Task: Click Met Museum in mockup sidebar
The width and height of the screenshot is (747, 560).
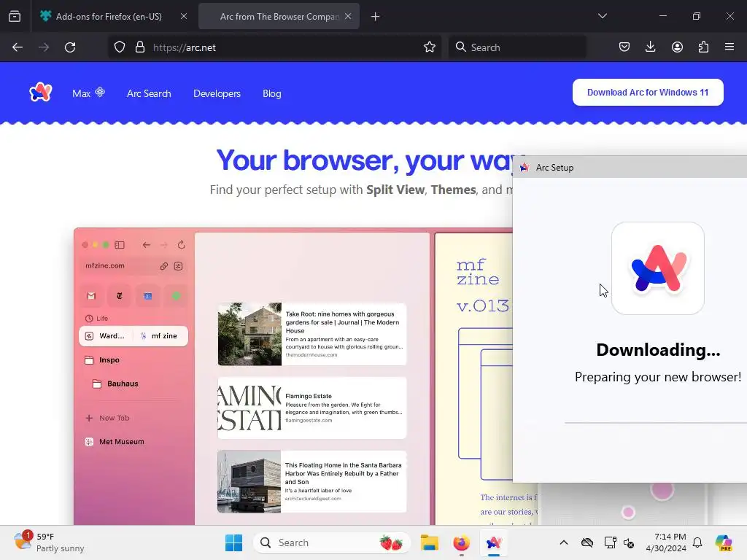Action: (x=115, y=442)
